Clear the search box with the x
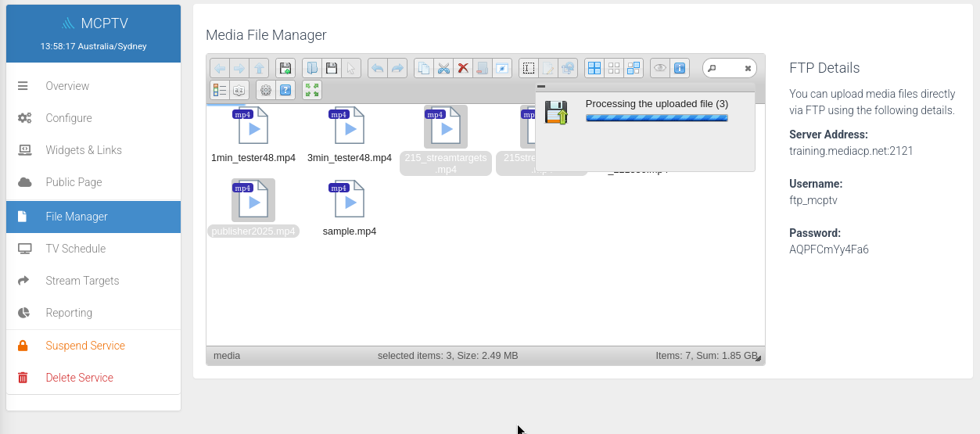 click(x=748, y=69)
